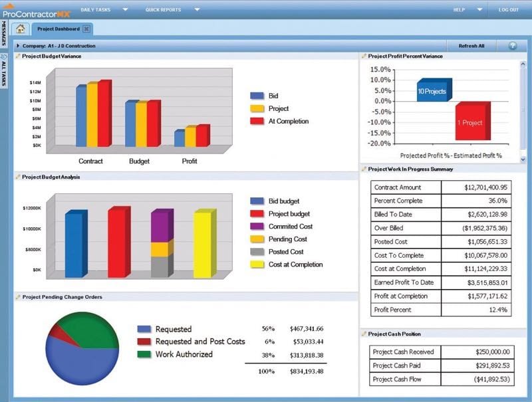
Task: Click the edit icon on Project Budget Analysis header
Action: [x=17, y=177]
